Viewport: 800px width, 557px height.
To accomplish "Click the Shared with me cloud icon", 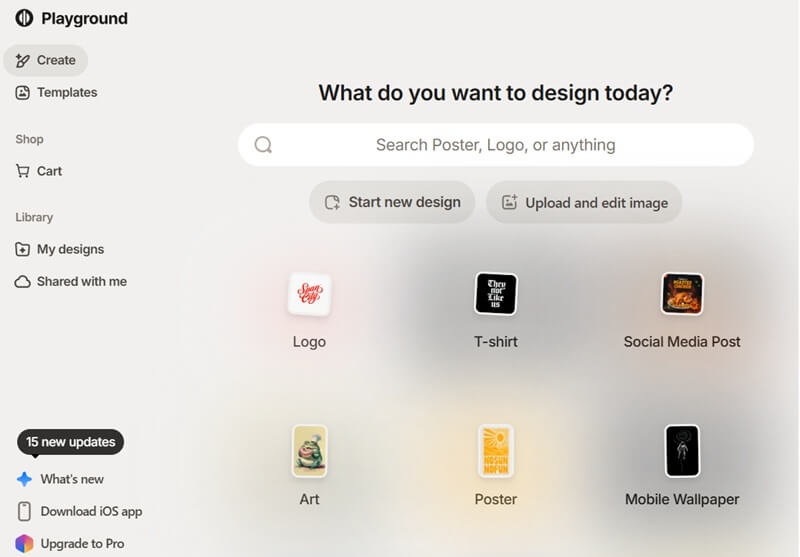I will [23, 282].
